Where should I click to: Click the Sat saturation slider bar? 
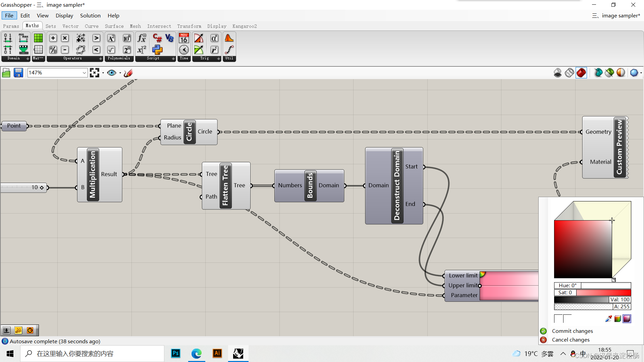coord(603,293)
